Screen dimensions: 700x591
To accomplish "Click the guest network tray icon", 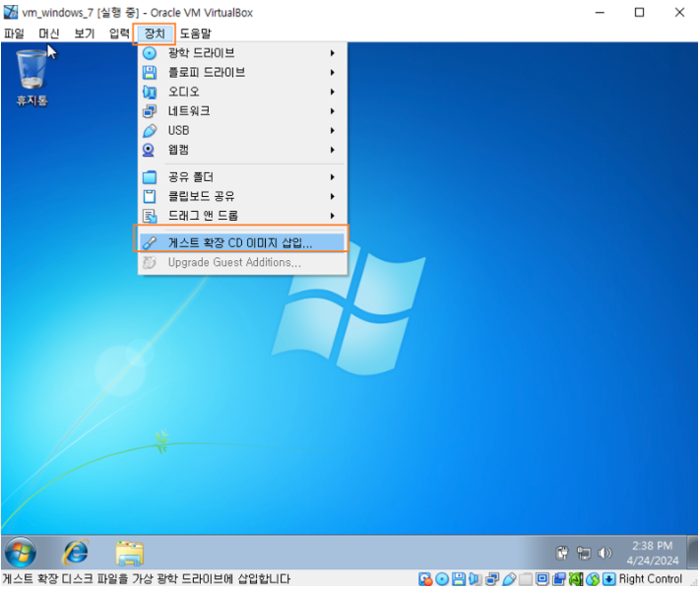I will click(x=583, y=554).
